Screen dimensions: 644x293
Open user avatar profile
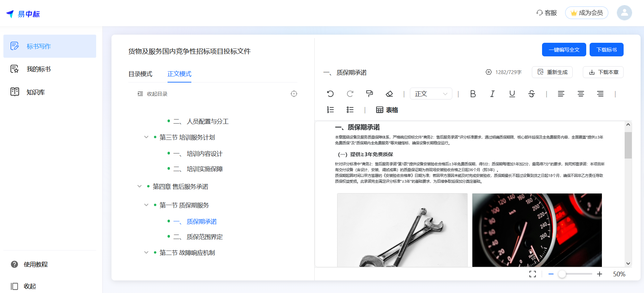[624, 13]
